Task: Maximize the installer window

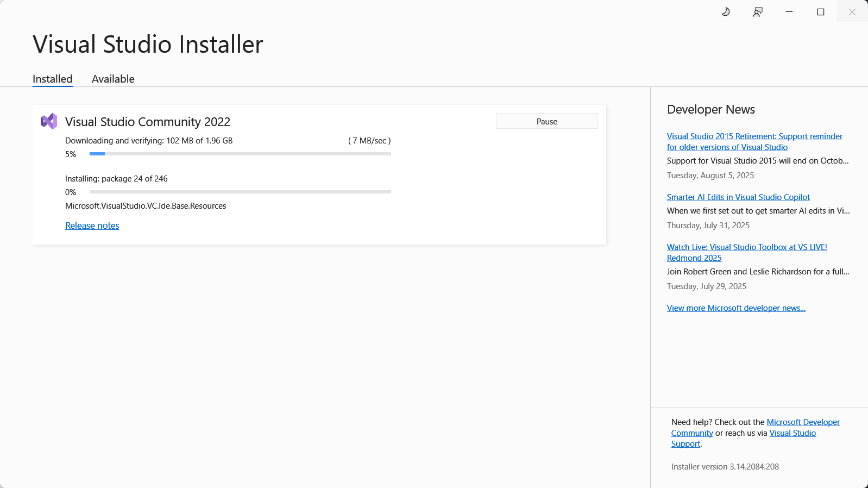Action: [821, 12]
